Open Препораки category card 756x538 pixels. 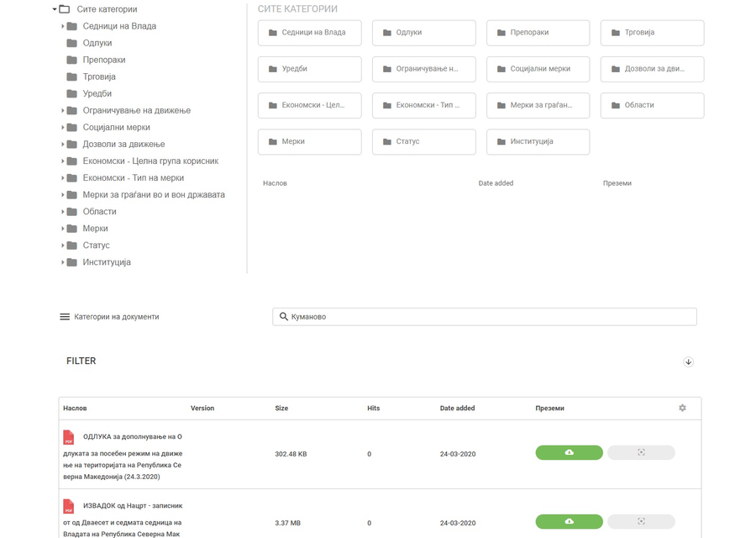point(538,33)
